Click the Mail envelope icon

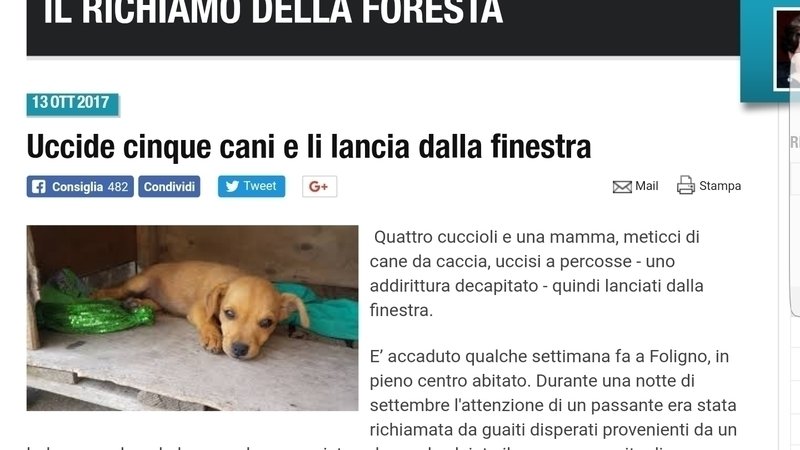click(x=622, y=187)
